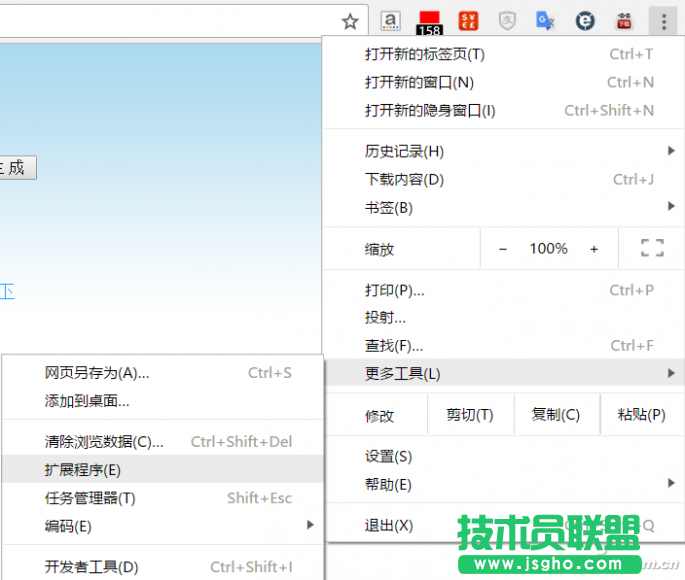Click the blue link ending in 下
Screen dimensions: 685x580
[7, 291]
